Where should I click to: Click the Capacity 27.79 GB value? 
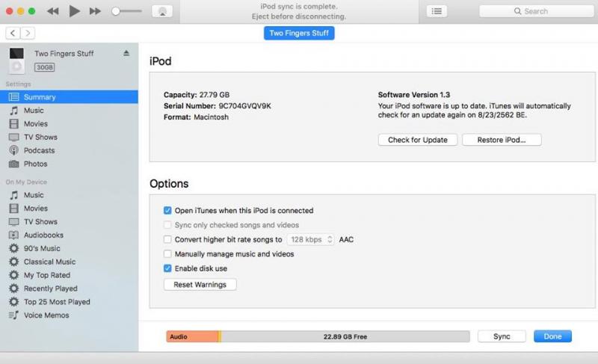215,95
